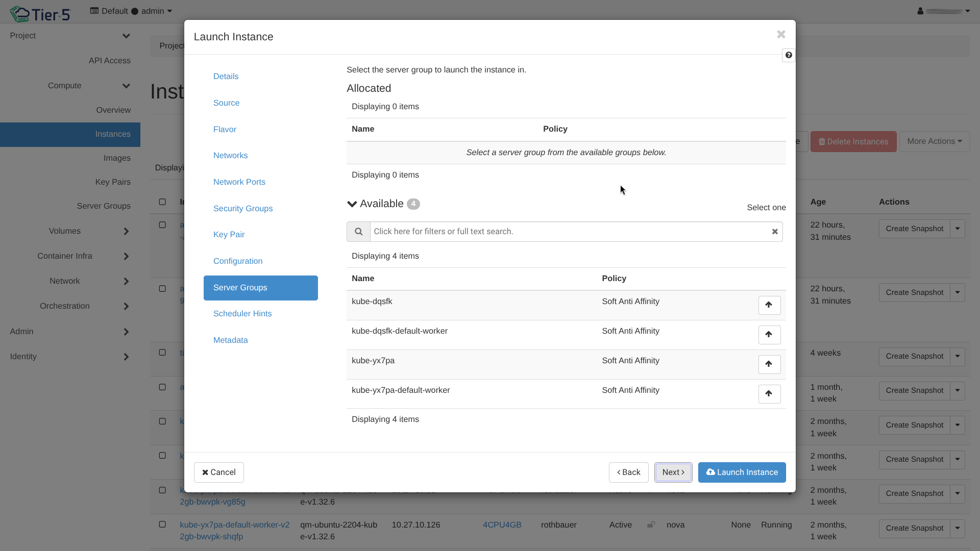The width and height of the screenshot is (980, 551).
Task: Click the Launch Instance button
Action: click(742, 472)
